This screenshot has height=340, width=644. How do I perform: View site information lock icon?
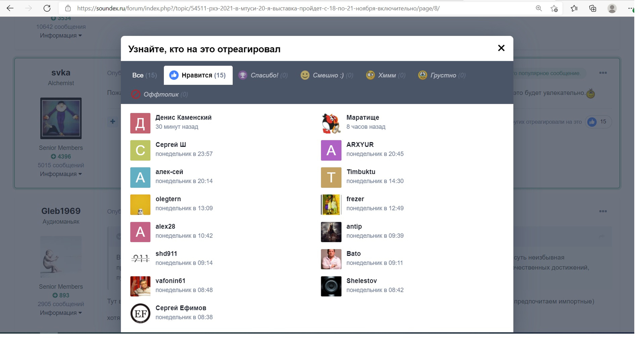[x=68, y=8]
